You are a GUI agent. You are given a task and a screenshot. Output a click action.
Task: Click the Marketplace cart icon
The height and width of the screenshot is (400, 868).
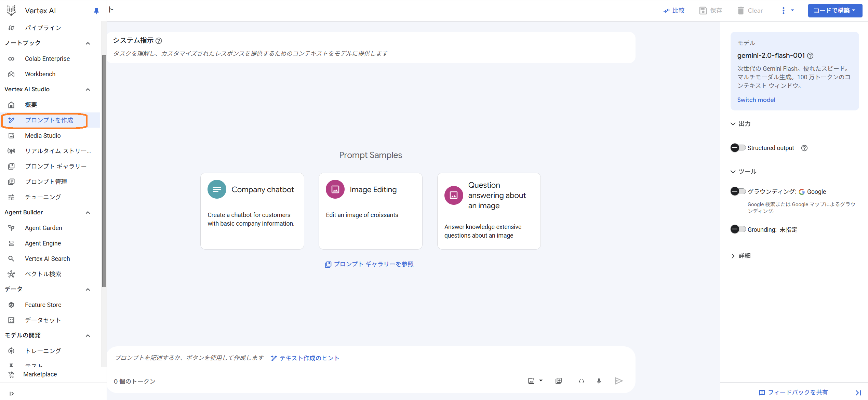pos(11,374)
